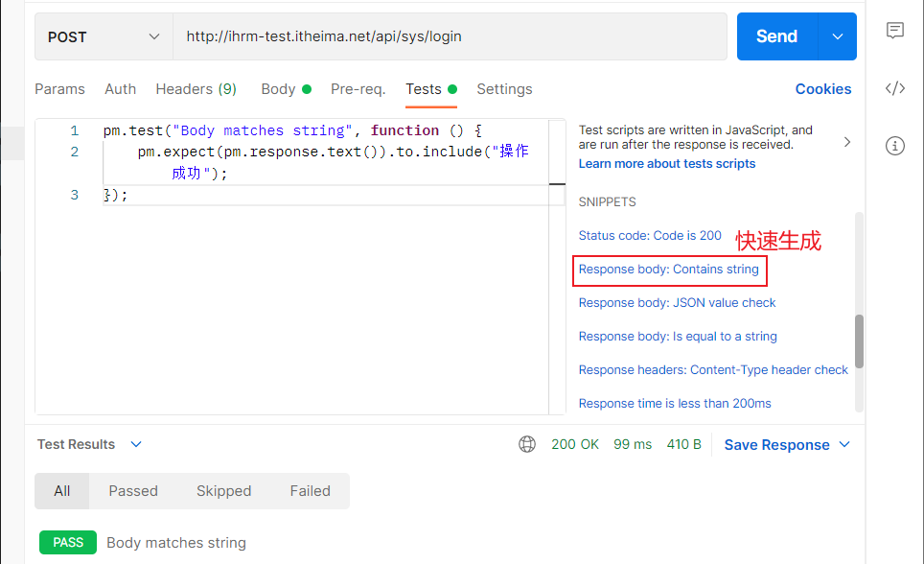The width and height of the screenshot is (924, 564).
Task: Switch to the Headers (9) tab
Action: tap(196, 89)
